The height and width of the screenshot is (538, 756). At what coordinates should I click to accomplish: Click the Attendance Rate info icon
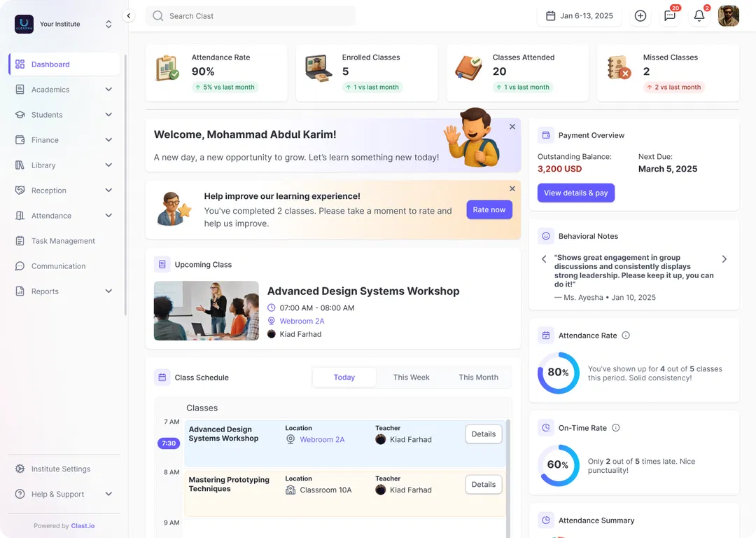pyautogui.click(x=626, y=336)
